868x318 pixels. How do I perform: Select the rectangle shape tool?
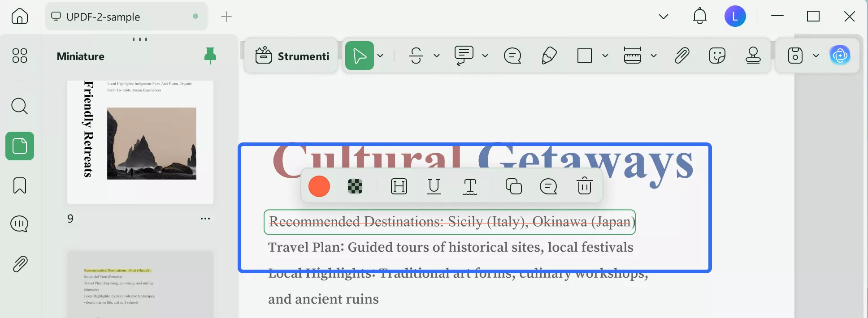click(x=585, y=56)
